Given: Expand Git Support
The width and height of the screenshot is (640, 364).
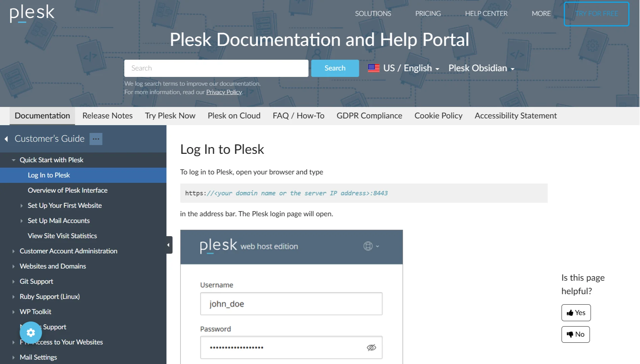Looking at the screenshot, I should (13, 281).
